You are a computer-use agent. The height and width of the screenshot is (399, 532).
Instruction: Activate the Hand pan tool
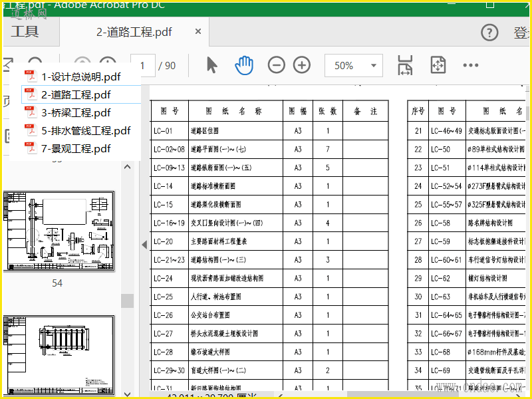tap(244, 65)
